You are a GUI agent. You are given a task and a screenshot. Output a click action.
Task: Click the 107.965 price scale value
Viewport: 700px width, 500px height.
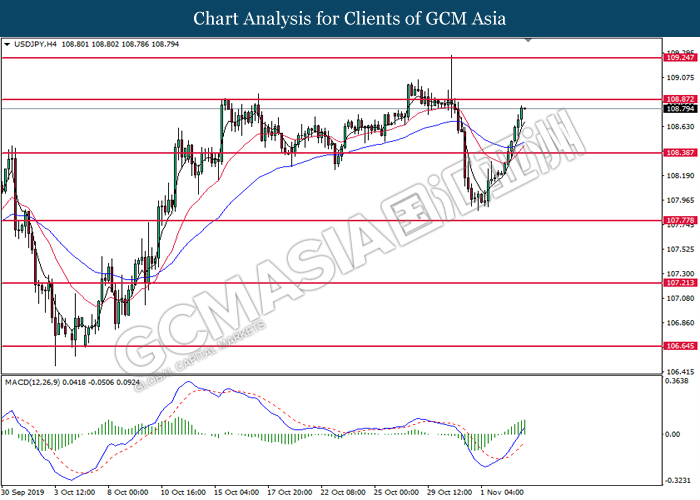tap(680, 200)
